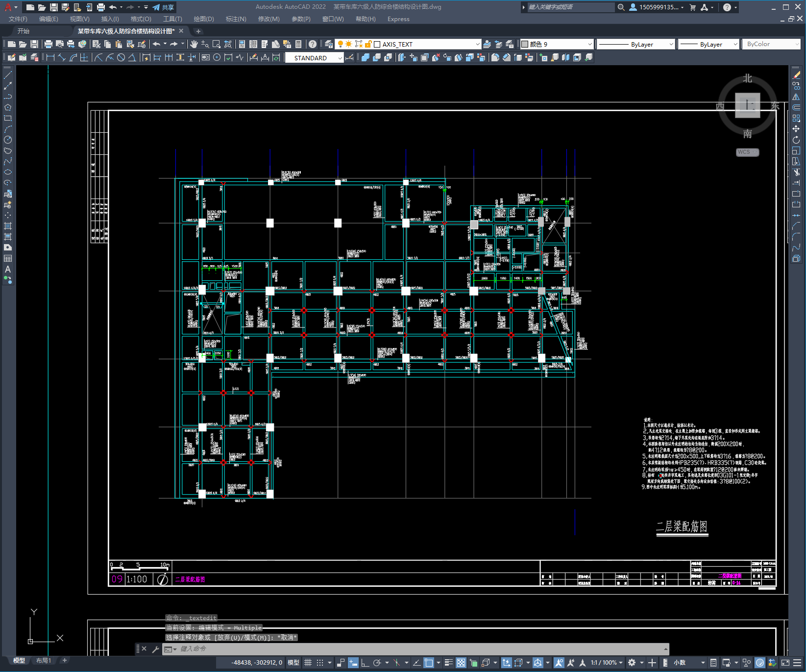Click the WCS coordinate system button
Image resolution: width=806 pixels, height=672 pixels.
point(747,152)
